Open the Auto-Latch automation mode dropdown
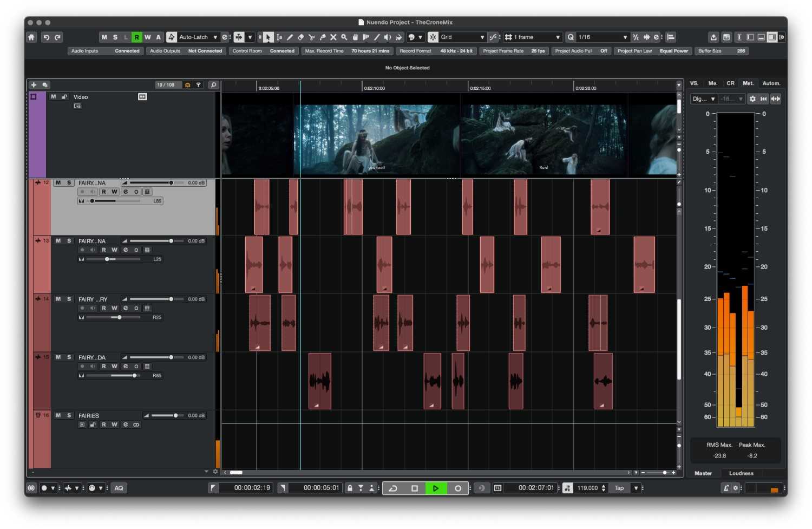The width and height of the screenshot is (812, 529). (x=215, y=37)
